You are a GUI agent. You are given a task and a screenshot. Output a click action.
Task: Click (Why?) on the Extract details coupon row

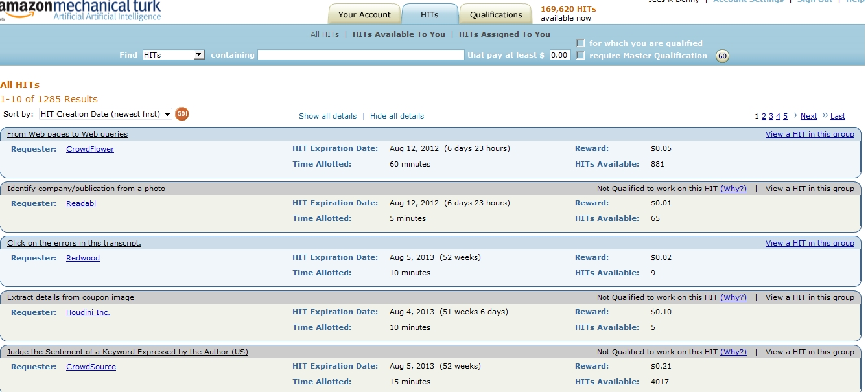(x=733, y=297)
